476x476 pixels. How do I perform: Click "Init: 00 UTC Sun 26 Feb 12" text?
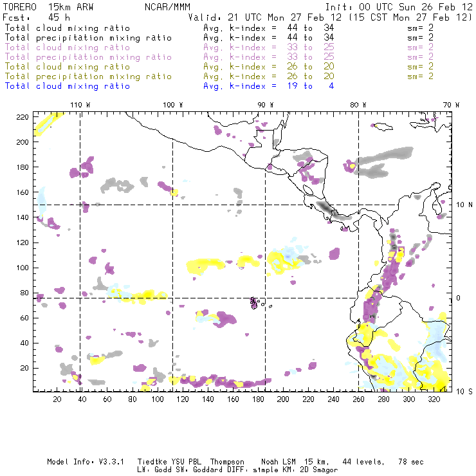click(x=399, y=7)
